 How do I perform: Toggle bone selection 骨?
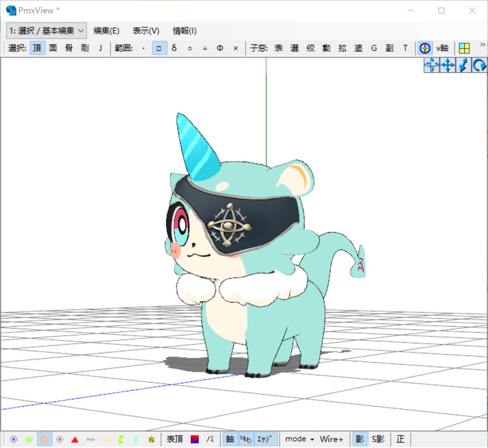coord(69,48)
